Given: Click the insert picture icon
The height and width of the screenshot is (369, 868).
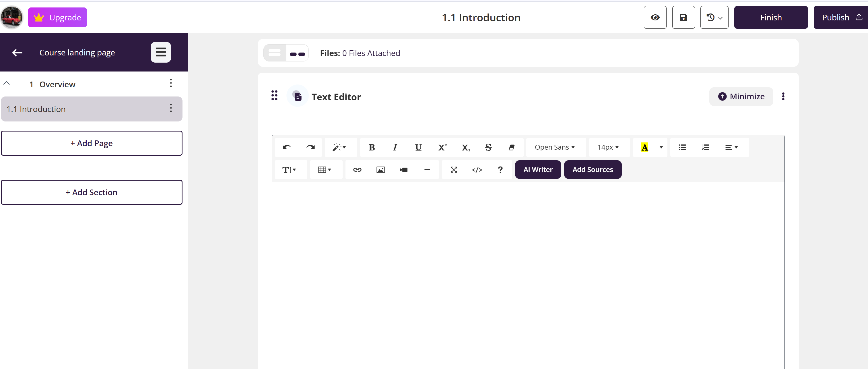Looking at the screenshot, I should click(x=380, y=170).
